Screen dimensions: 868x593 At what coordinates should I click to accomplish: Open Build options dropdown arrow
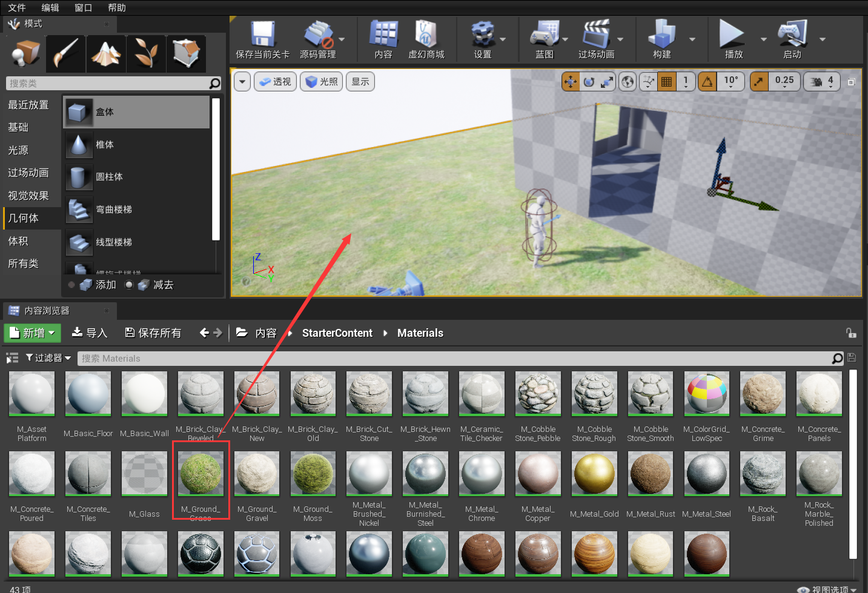[692, 39]
